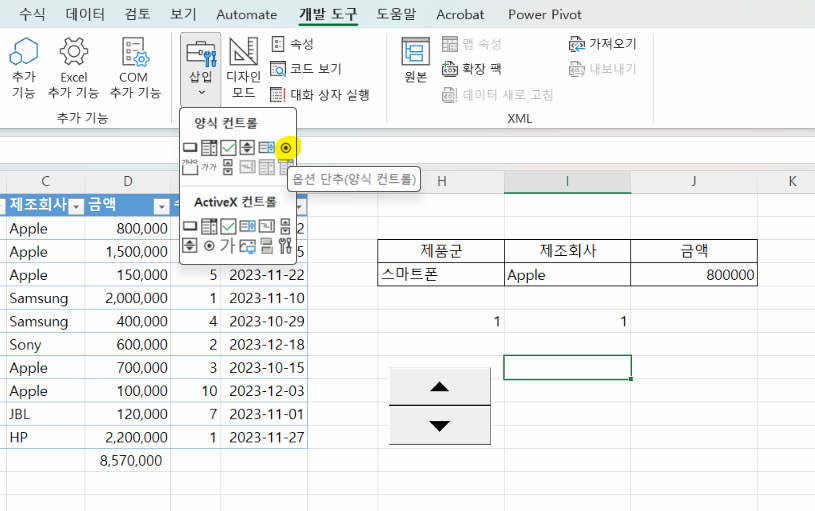Select the 개발 도구 ribbon tab
The image size is (815, 511).
tap(328, 14)
